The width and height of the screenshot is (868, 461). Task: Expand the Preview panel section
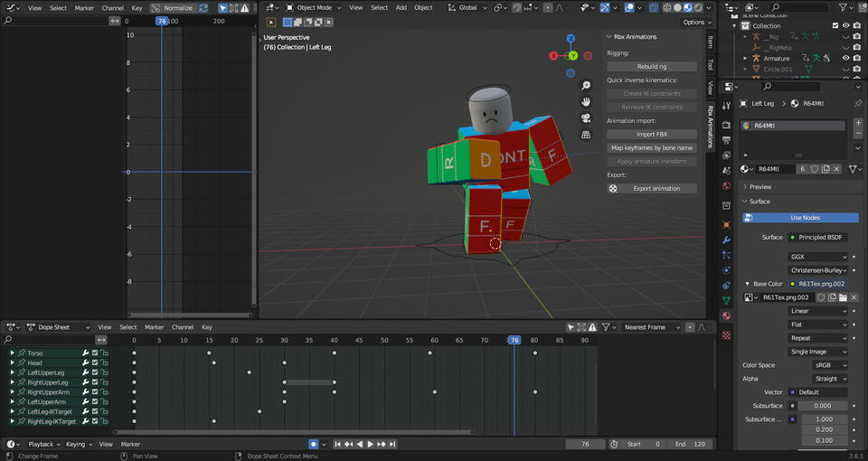(x=760, y=187)
